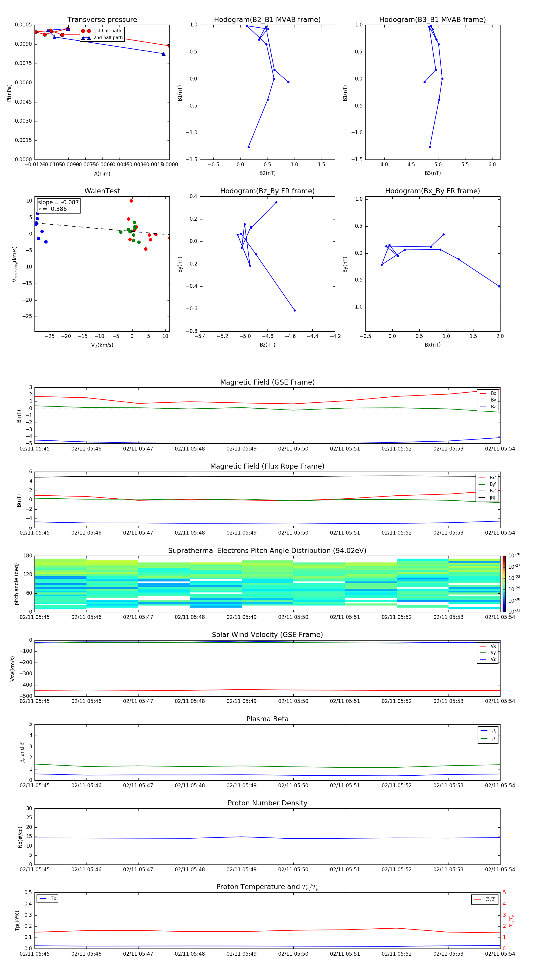Select the 'Proton Number Density' title
Image resolution: width=535 pixels, height=980 pixels.
(267, 803)
